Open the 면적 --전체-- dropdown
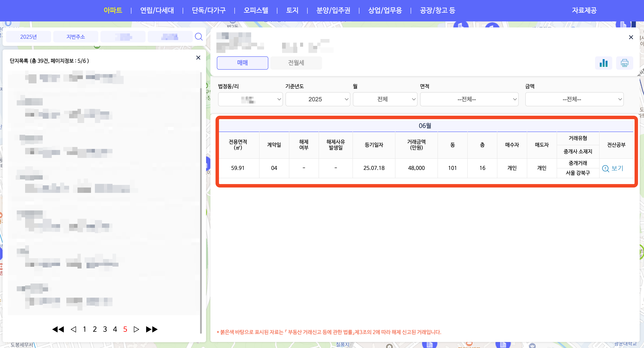 469,99
